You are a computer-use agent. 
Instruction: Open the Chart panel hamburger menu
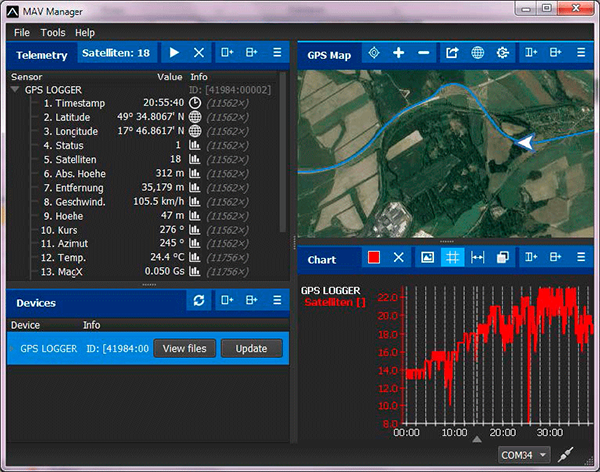581,258
